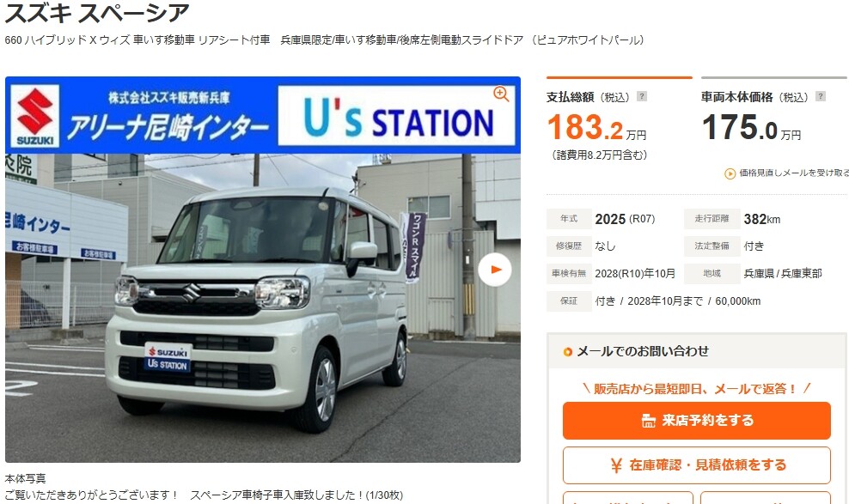Open help icon beside 支払総額
The height and width of the screenshot is (504, 849).
[x=642, y=96]
